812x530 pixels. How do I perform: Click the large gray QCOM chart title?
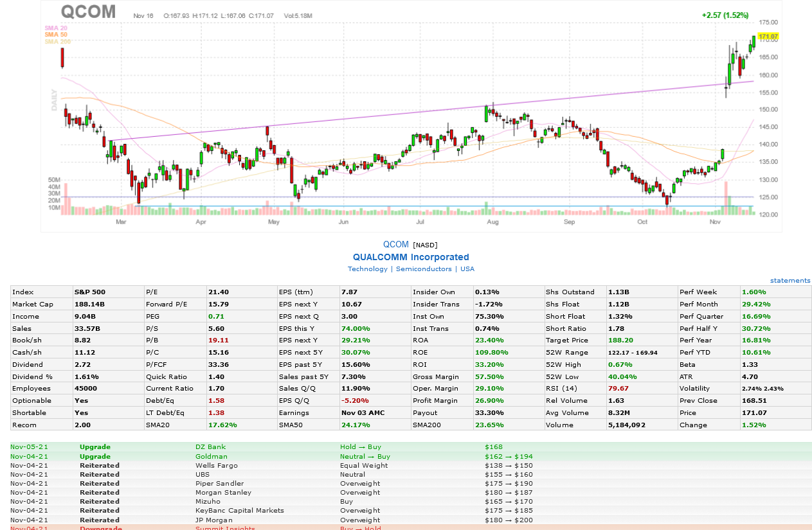(88, 12)
